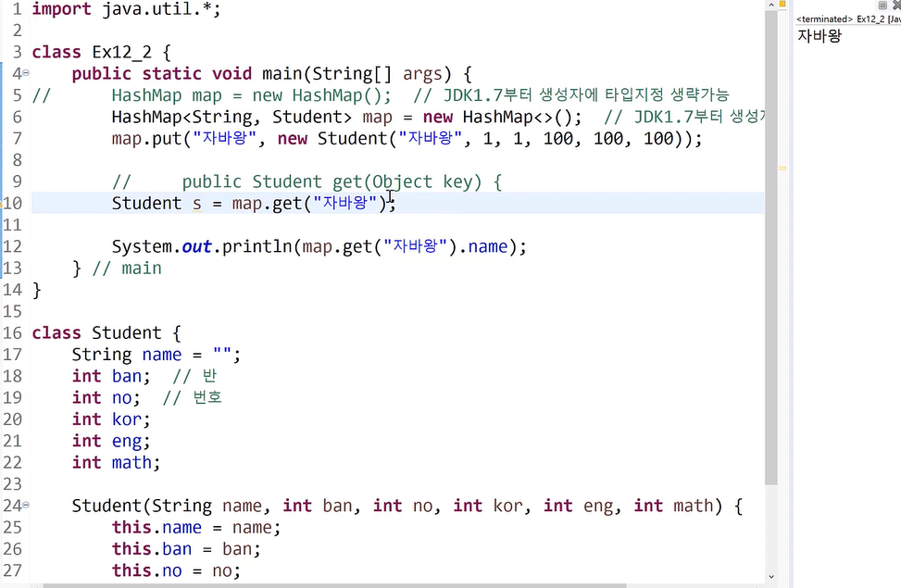Click 'math)' parameter on line 24
The height and width of the screenshot is (588, 901).
pos(697,506)
